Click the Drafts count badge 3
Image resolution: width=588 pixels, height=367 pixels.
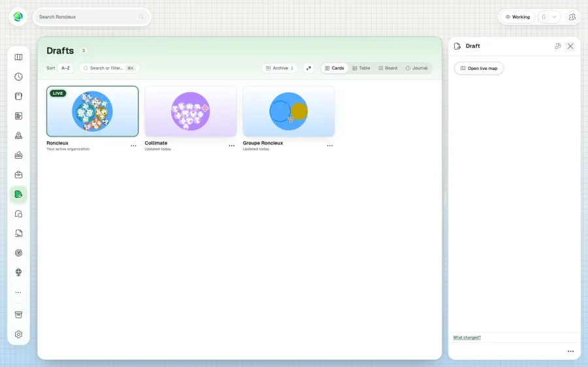tap(83, 50)
